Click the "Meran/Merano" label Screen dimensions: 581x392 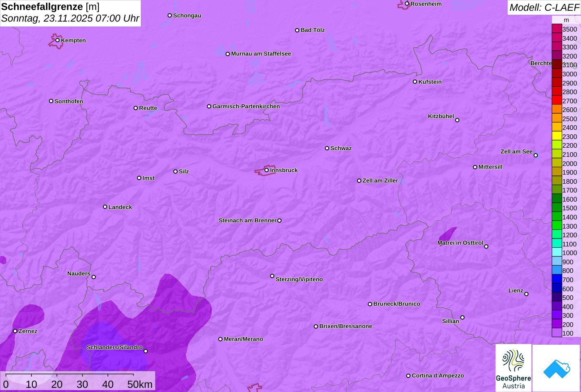tap(244, 339)
